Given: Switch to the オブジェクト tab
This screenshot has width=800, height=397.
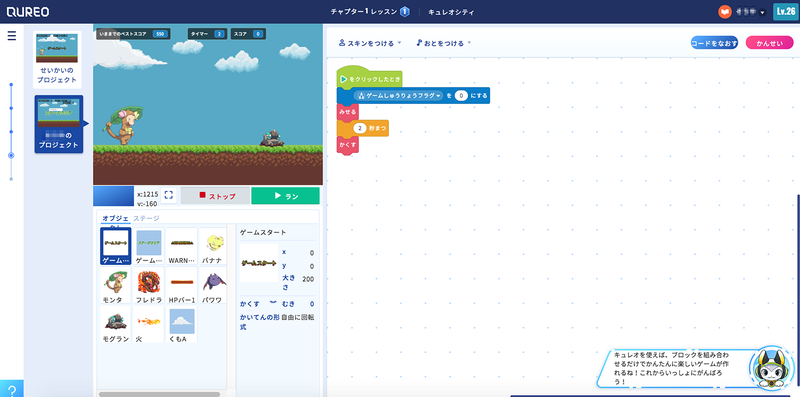Looking at the screenshot, I should click(115, 218).
